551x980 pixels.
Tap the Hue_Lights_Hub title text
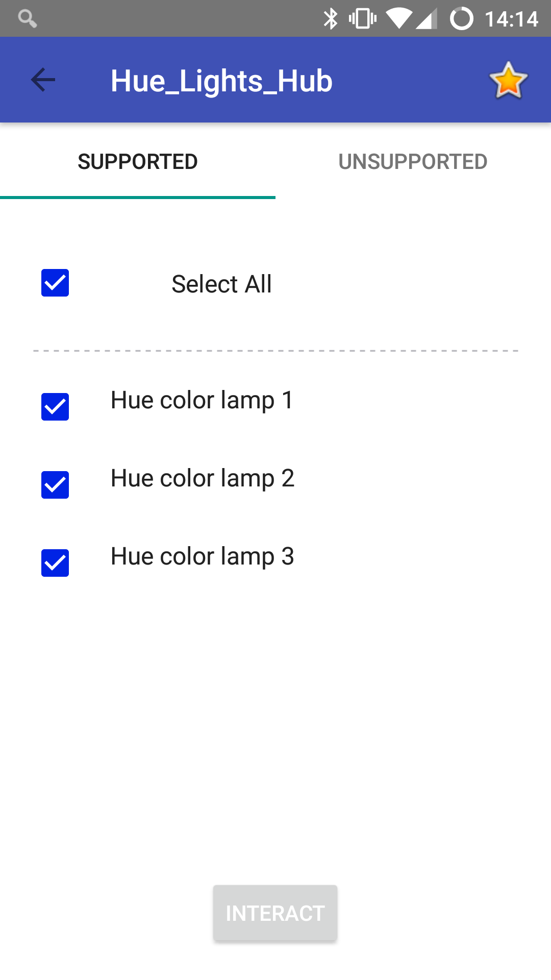[x=221, y=81]
